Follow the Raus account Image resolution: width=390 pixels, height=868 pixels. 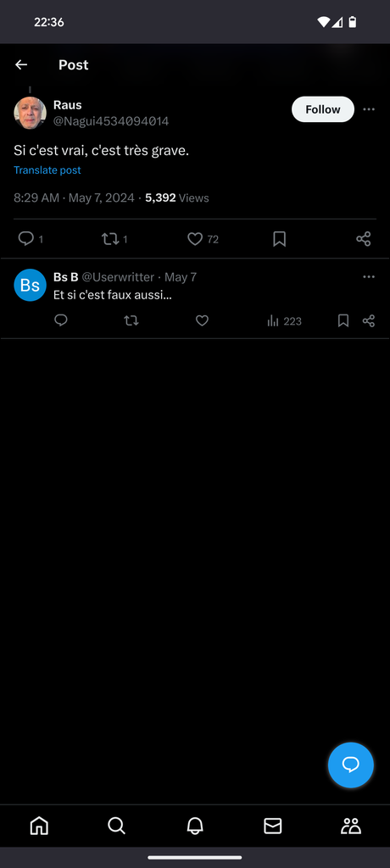[x=323, y=109]
